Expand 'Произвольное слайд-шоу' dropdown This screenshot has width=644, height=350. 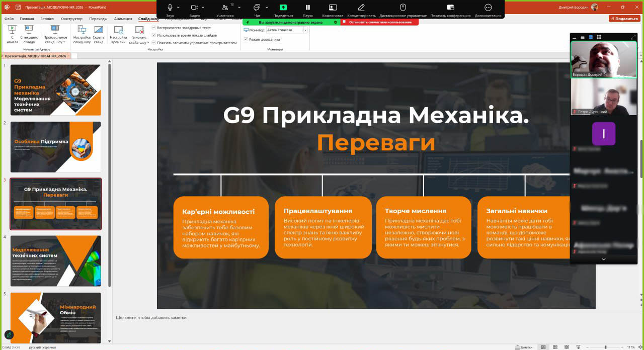click(x=55, y=35)
